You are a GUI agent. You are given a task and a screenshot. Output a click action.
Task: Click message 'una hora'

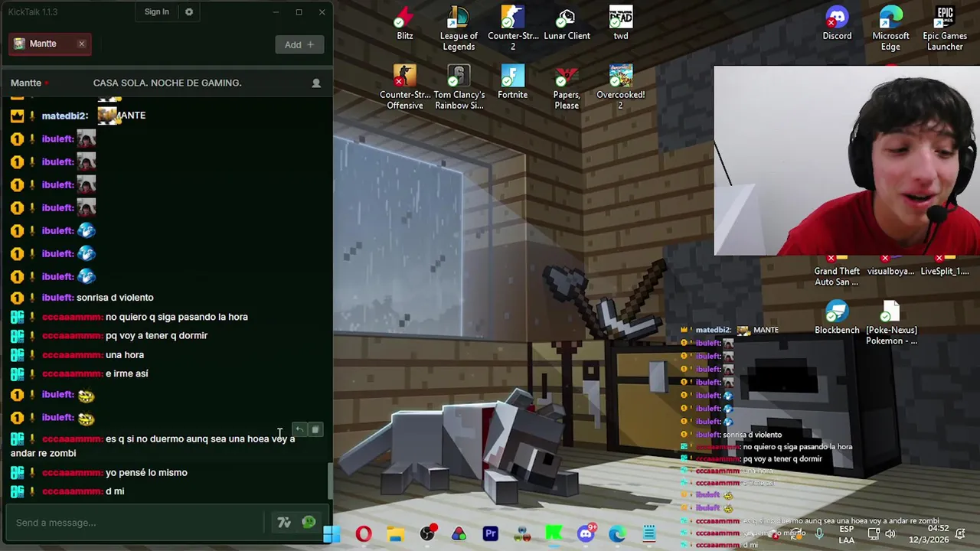tap(125, 355)
